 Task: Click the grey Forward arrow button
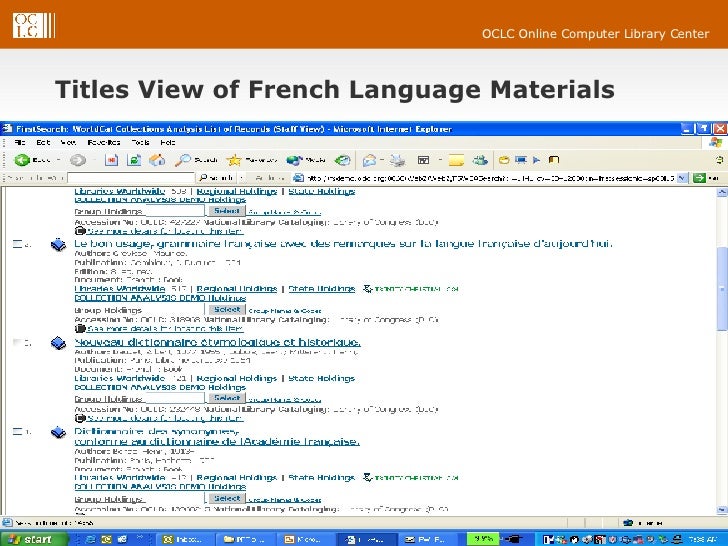pyautogui.click(x=78, y=160)
